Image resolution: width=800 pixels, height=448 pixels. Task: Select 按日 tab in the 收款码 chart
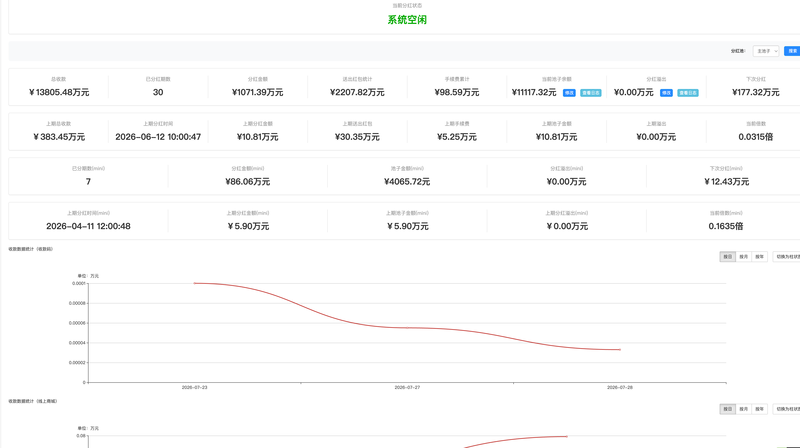pos(728,257)
